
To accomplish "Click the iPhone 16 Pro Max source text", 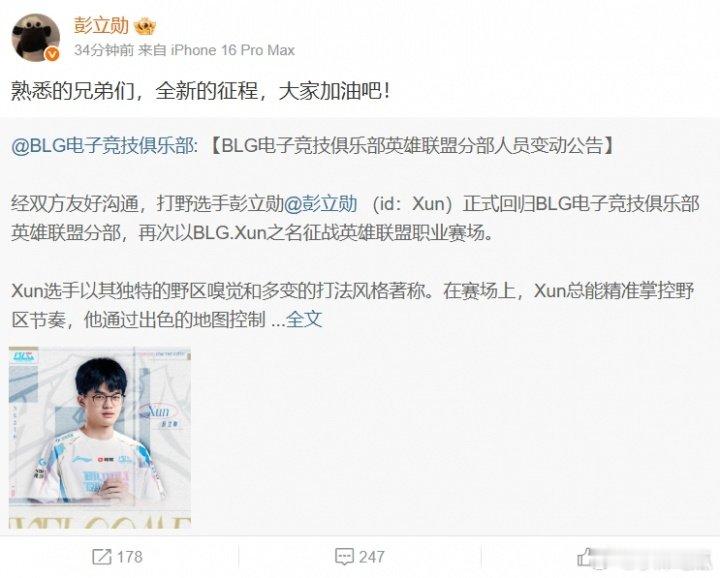I will pyautogui.click(x=232, y=50).
